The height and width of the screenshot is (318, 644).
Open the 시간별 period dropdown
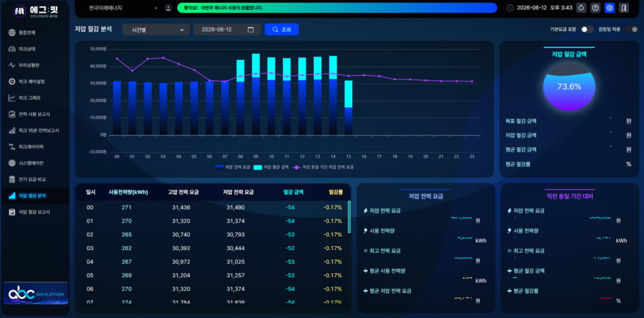pos(156,30)
